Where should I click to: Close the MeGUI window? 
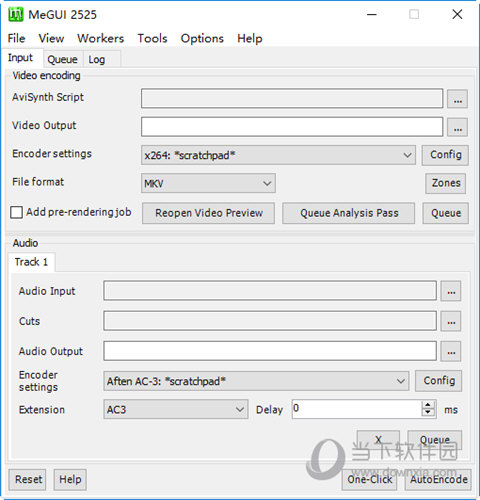click(457, 15)
